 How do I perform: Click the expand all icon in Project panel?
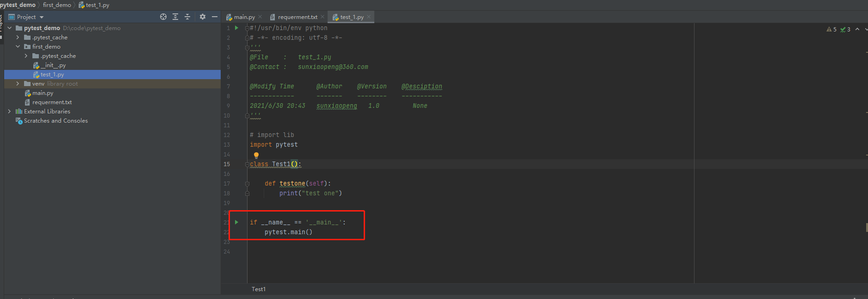tap(175, 17)
